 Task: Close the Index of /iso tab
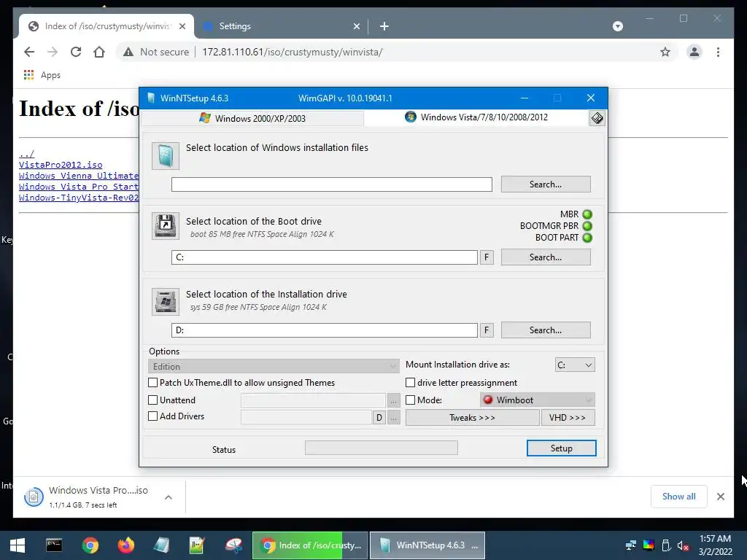coord(182,26)
